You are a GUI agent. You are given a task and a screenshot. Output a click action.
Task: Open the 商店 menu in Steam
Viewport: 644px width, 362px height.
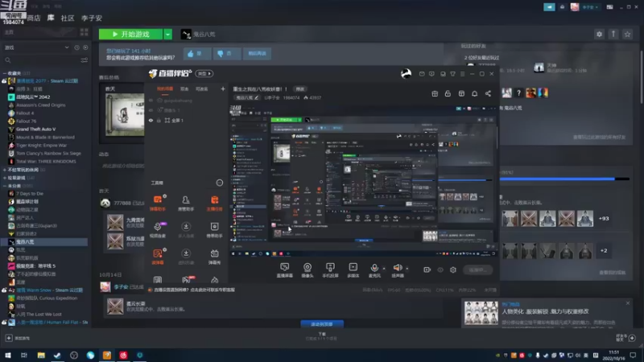tap(34, 18)
